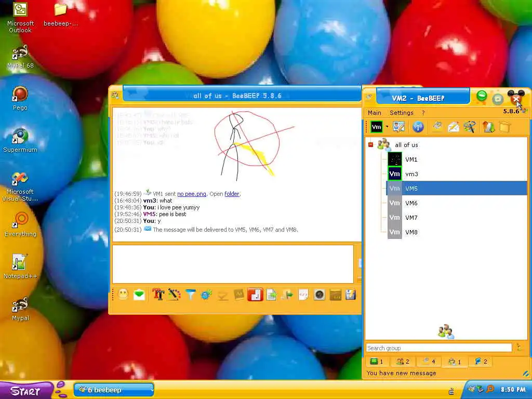Click the envelope new message icon in VM2 toolbar
The image size is (532, 399).
coord(453,127)
